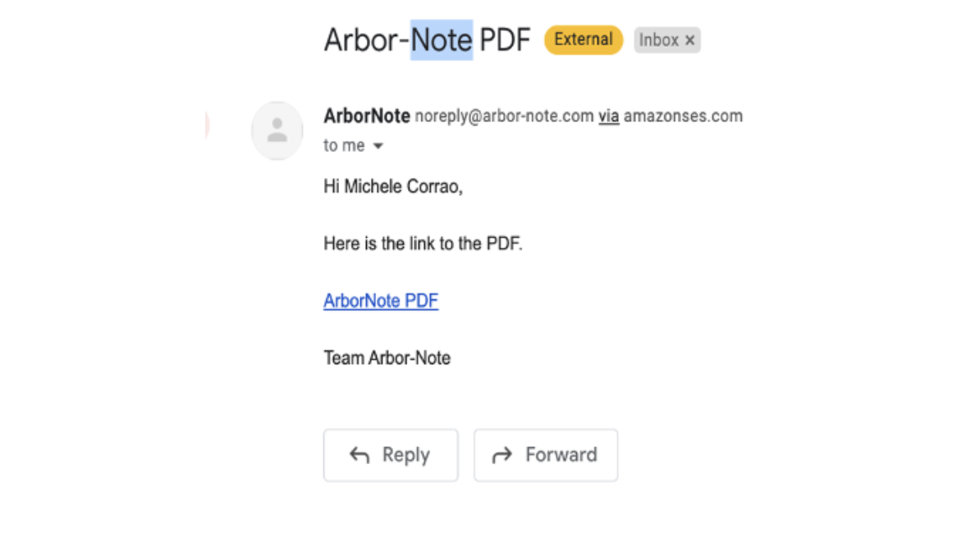Click 'Here is the link to the PDF' text
Screen dimensions: 980x538
coord(424,243)
